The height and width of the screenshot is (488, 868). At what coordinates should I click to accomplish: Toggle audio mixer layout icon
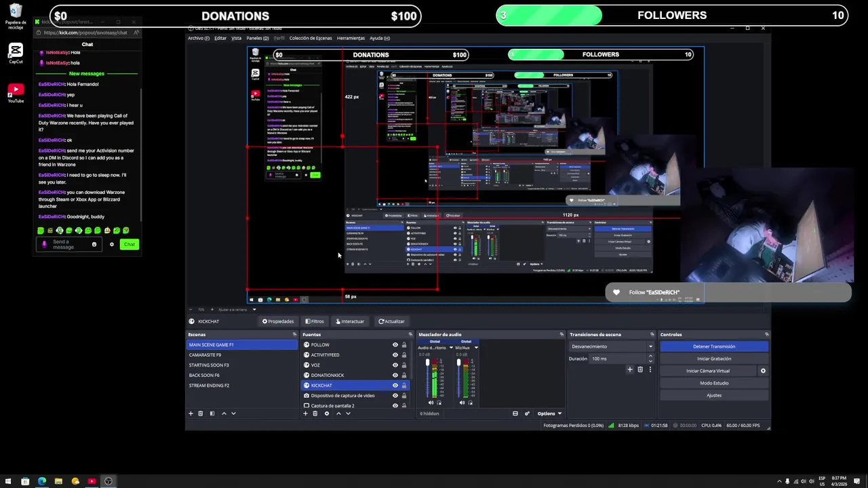click(515, 413)
